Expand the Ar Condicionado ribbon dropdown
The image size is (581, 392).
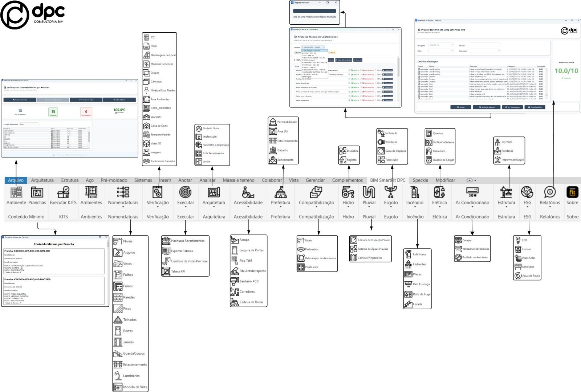472,207
